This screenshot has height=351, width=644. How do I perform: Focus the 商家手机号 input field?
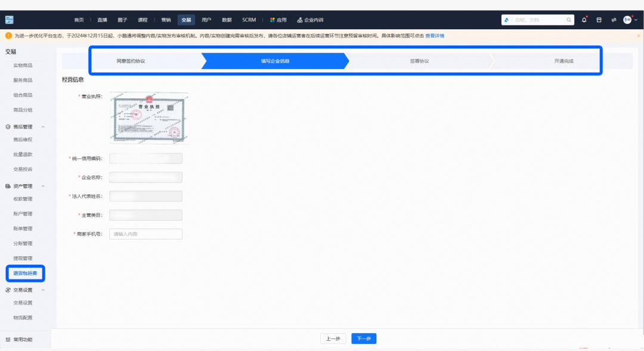(x=146, y=234)
